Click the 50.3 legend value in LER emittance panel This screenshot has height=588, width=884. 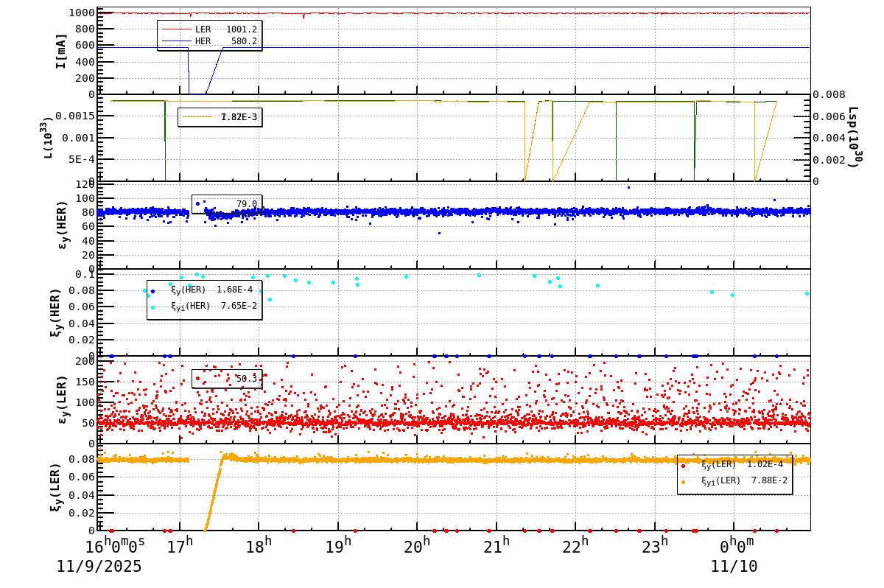coord(246,379)
